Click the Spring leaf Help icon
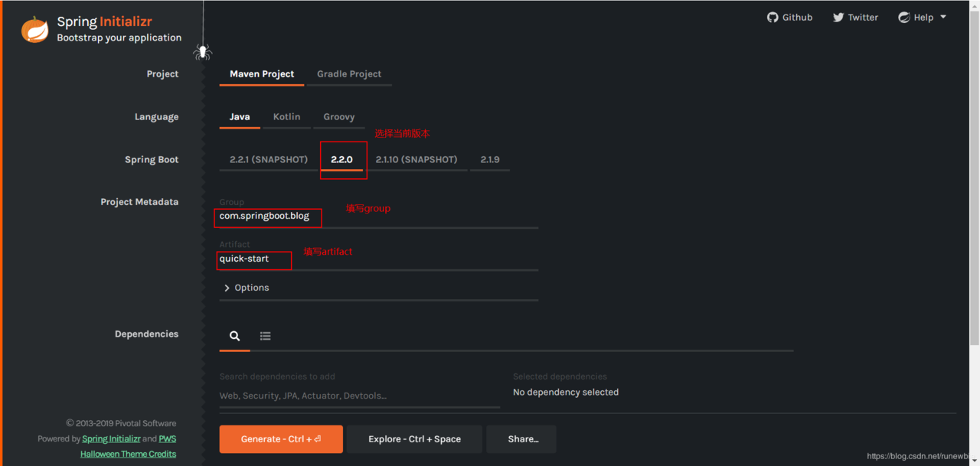 point(904,17)
